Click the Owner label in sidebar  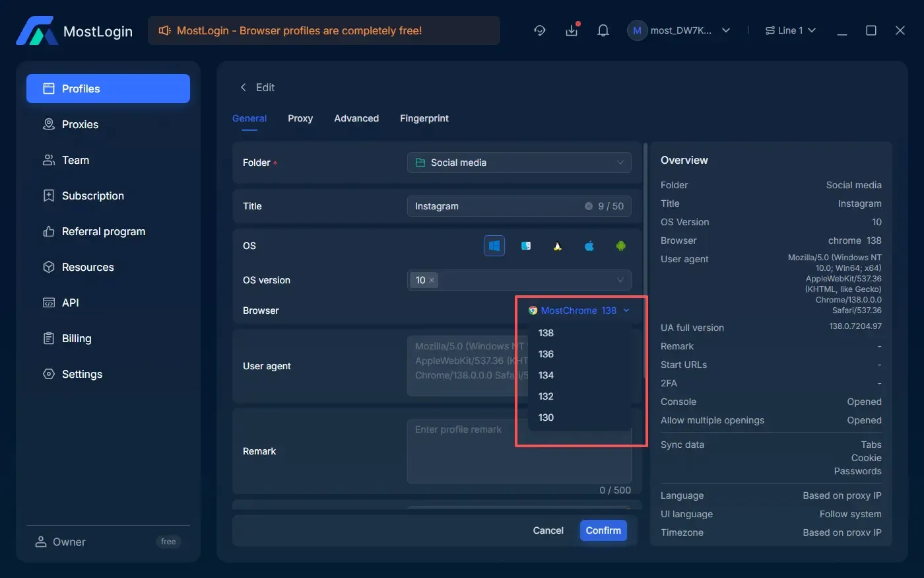point(69,542)
